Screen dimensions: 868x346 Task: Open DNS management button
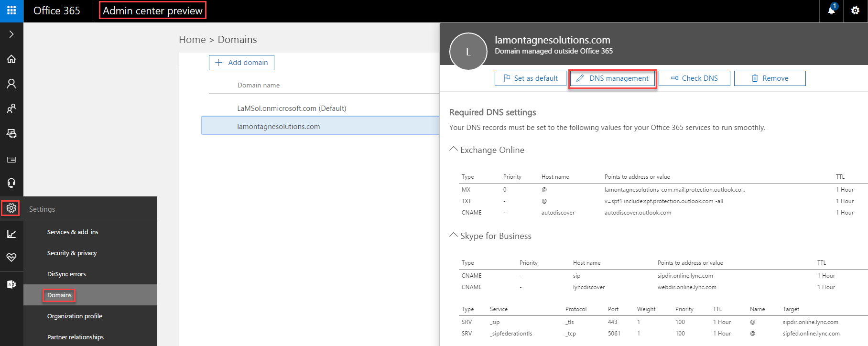[613, 78]
